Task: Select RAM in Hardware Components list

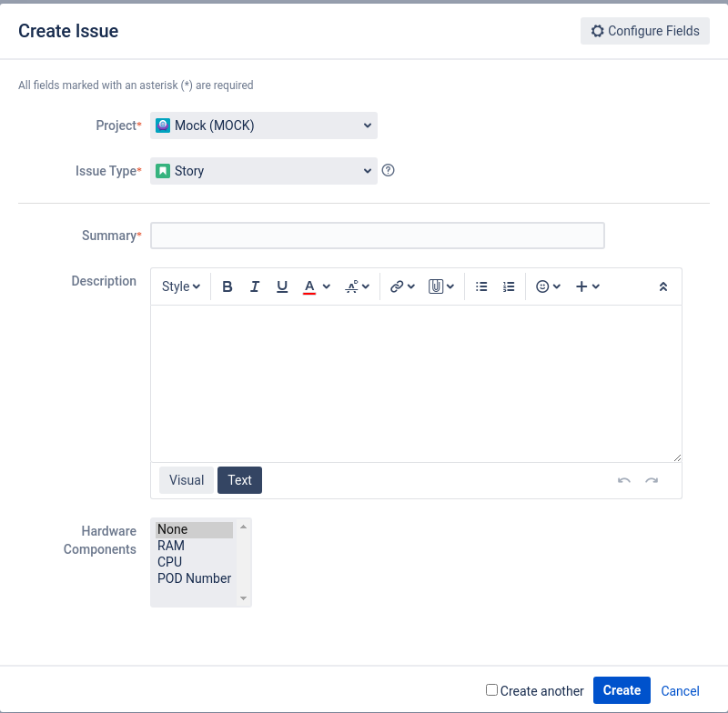Action: pos(194,546)
